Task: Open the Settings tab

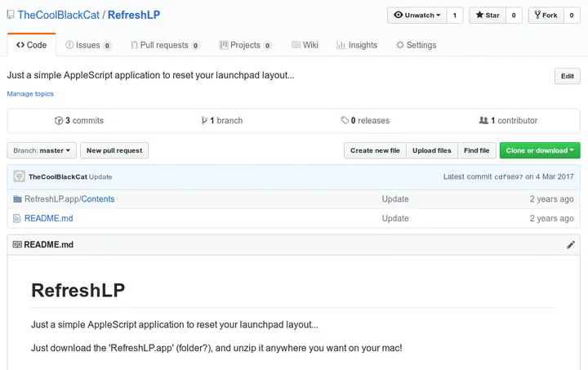Action: pos(416,45)
